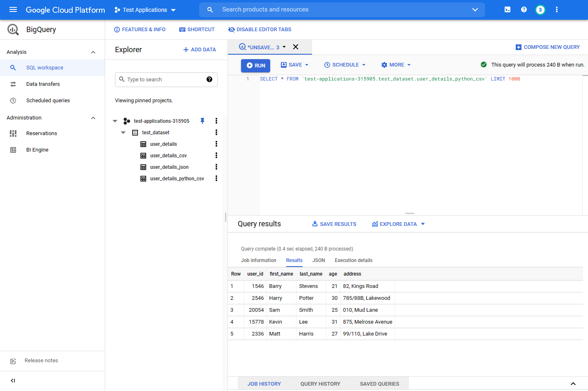
Task: Switch to the JSON results tab
Action: click(x=318, y=260)
